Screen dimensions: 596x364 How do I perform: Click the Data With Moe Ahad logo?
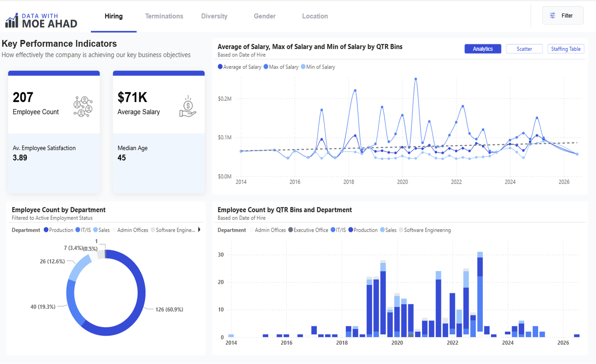pyautogui.click(x=41, y=20)
